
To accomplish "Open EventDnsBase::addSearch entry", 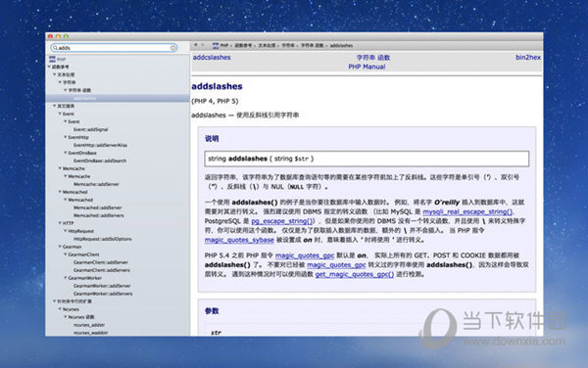I will [x=100, y=161].
